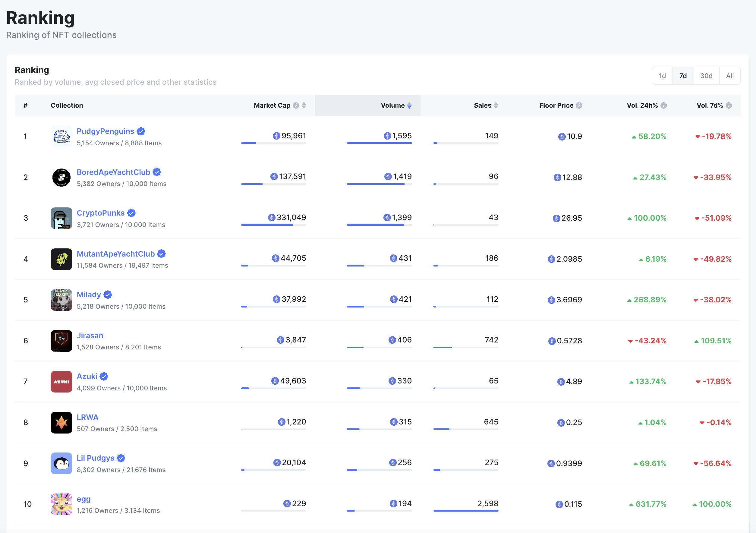Click LRWA floor price 0.25

[x=574, y=422]
